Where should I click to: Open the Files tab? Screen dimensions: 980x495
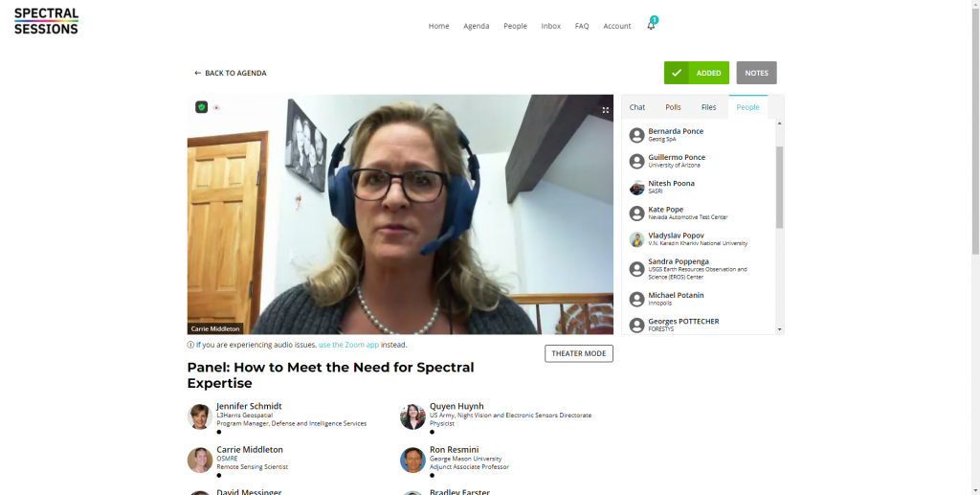click(x=709, y=107)
